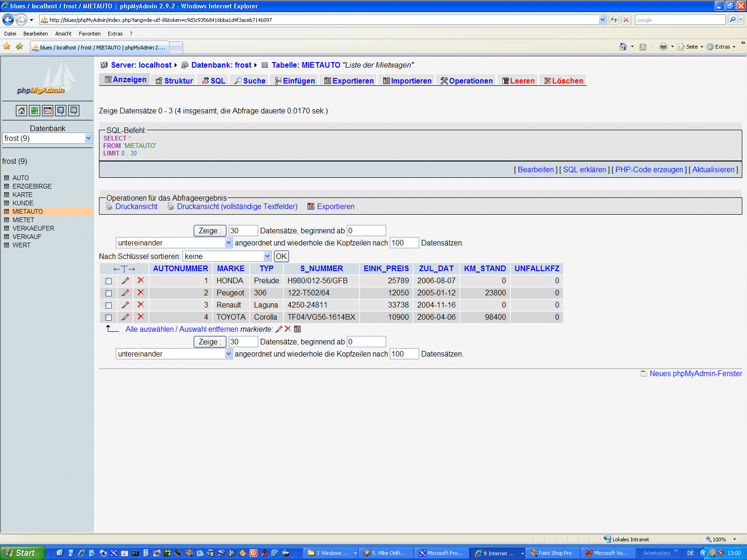Click the Druckansicht link

[136, 206]
